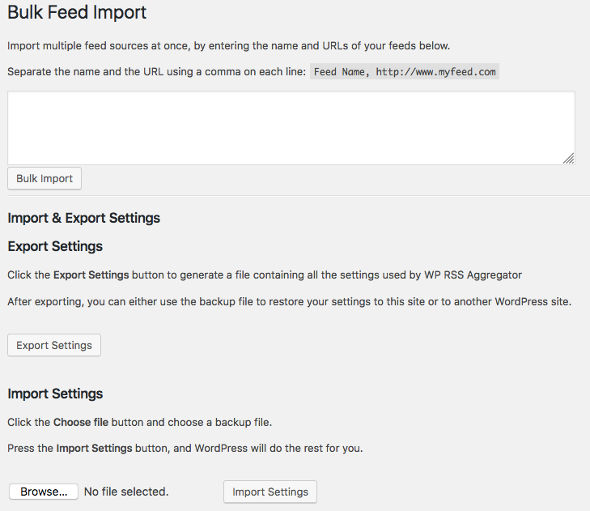Screen dimensions: 590x511
Task: Click the 'Click the Choose file button' instruction
Action: click(x=139, y=422)
